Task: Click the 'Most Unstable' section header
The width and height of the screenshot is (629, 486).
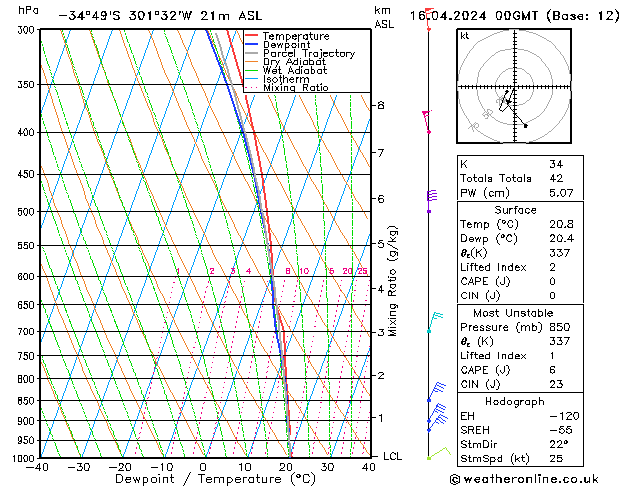Action: coord(513,313)
